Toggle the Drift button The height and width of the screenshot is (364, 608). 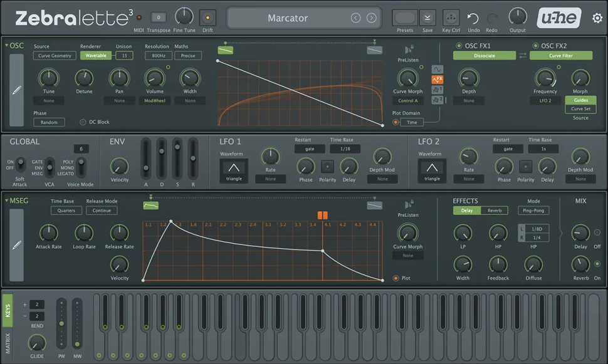coord(207,18)
